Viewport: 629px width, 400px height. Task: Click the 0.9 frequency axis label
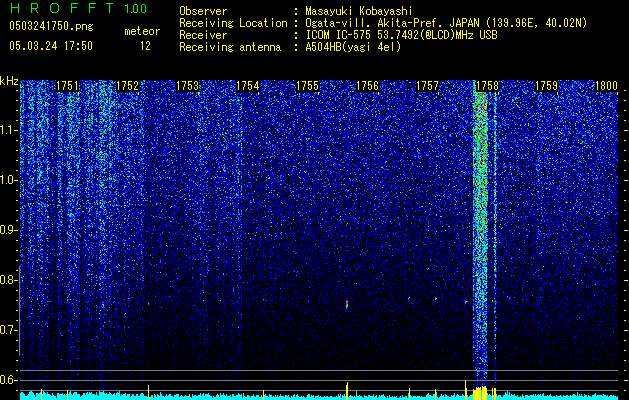(x=8, y=230)
